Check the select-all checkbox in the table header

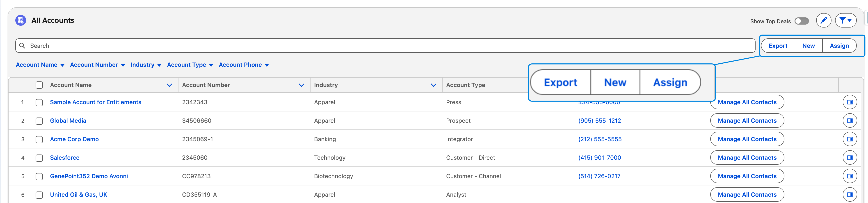[39, 85]
